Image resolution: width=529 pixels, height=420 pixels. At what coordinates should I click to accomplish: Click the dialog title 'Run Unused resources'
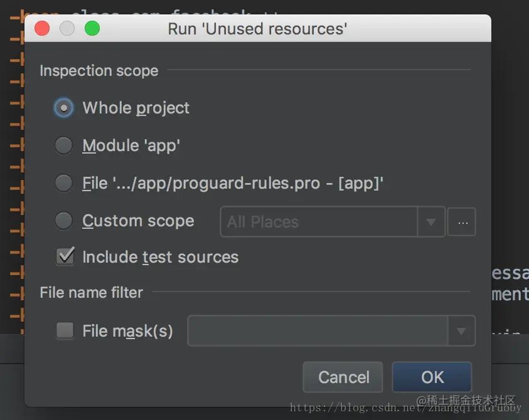[x=257, y=28]
